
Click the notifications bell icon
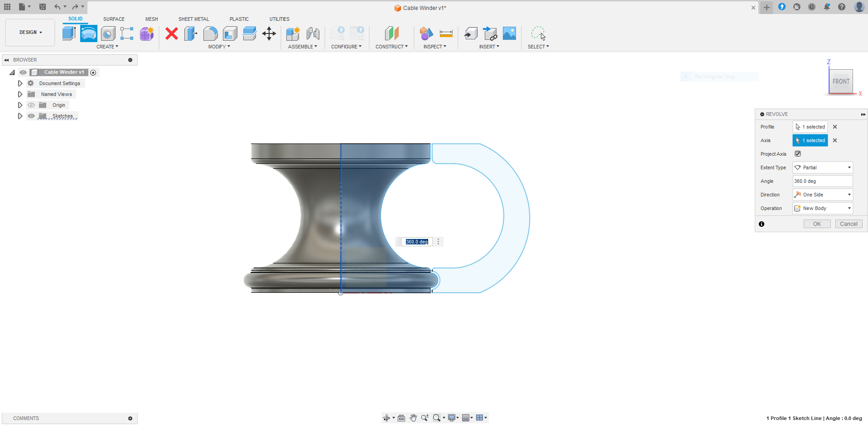pos(827,7)
